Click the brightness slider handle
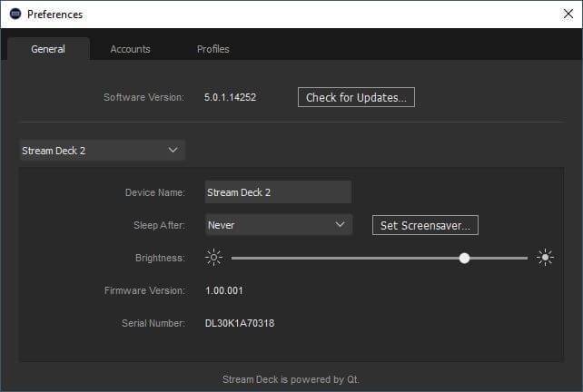583x392 pixels. tap(464, 258)
